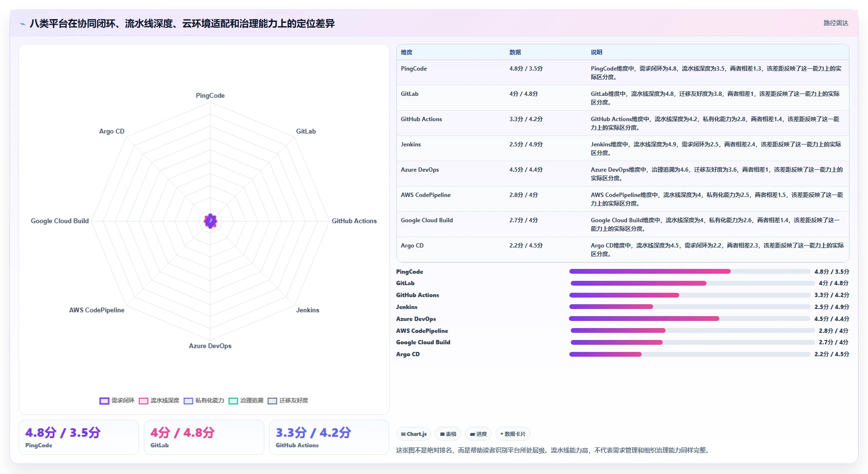Click the Google Cloud Build radar axis label
868x474 pixels.
(x=60, y=221)
